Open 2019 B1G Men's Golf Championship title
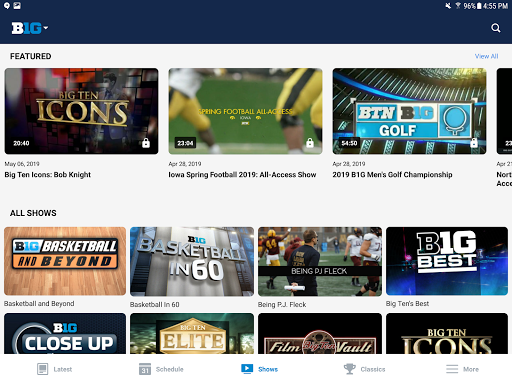 click(x=392, y=175)
